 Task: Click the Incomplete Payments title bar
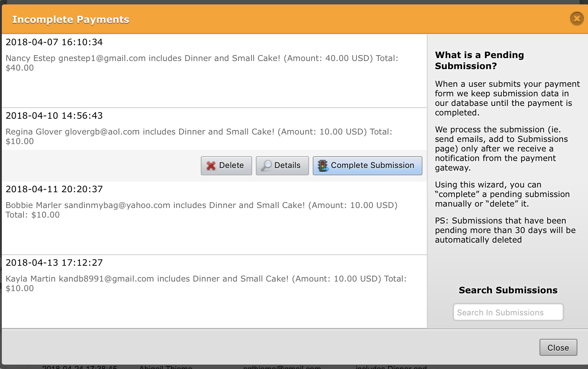pos(70,19)
